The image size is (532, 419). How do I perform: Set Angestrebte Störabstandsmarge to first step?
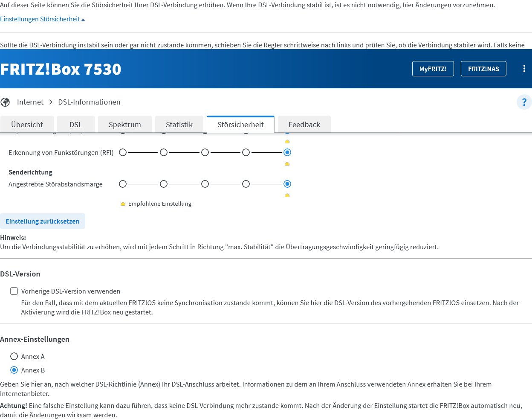click(x=123, y=184)
